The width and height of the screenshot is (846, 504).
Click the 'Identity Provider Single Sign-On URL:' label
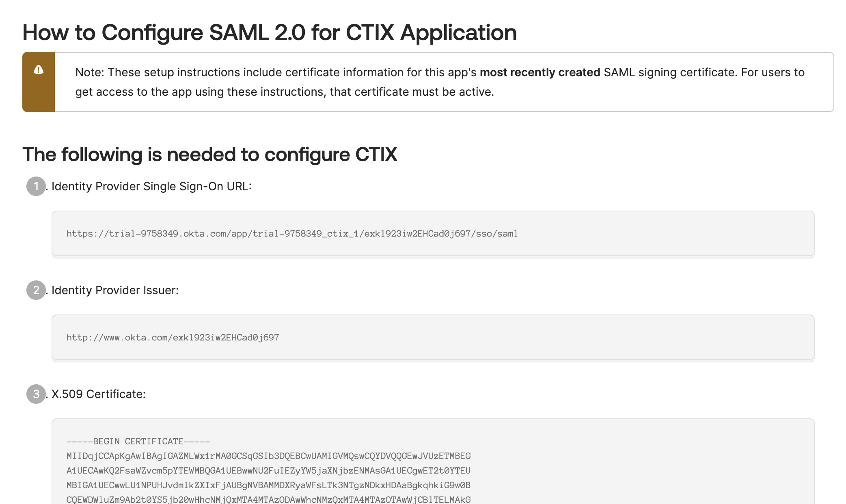pyautogui.click(x=151, y=187)
